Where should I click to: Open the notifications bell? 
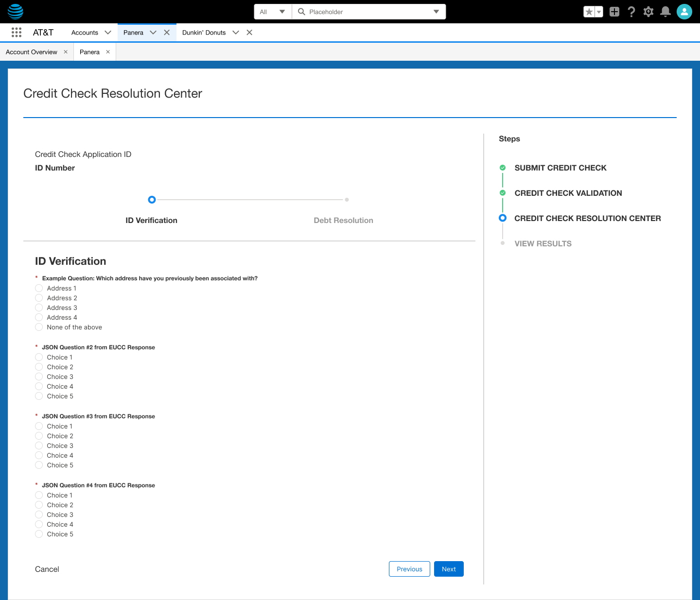(665, 12)
